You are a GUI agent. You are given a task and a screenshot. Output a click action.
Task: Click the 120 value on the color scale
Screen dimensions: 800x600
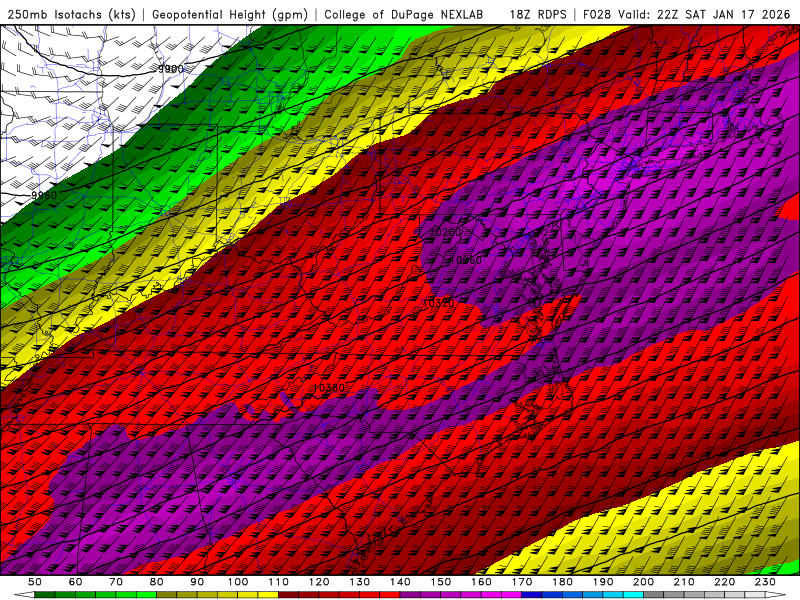click(319, 582)
